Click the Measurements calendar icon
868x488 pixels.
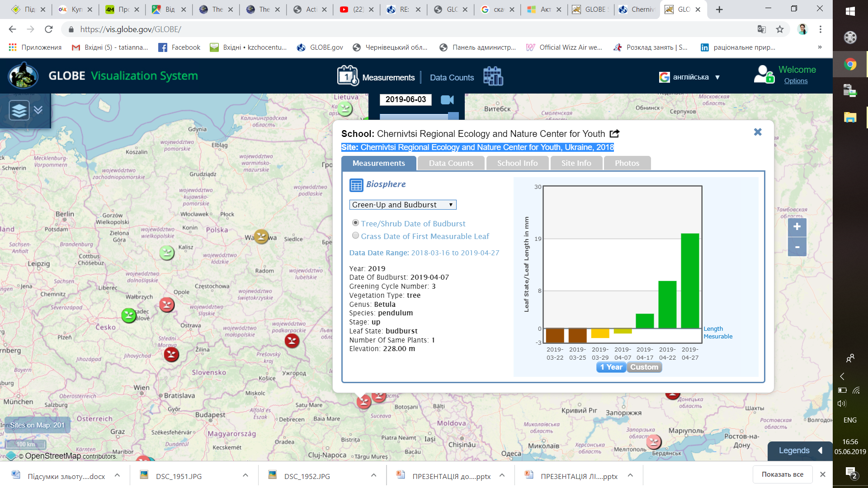click(347, 76)
